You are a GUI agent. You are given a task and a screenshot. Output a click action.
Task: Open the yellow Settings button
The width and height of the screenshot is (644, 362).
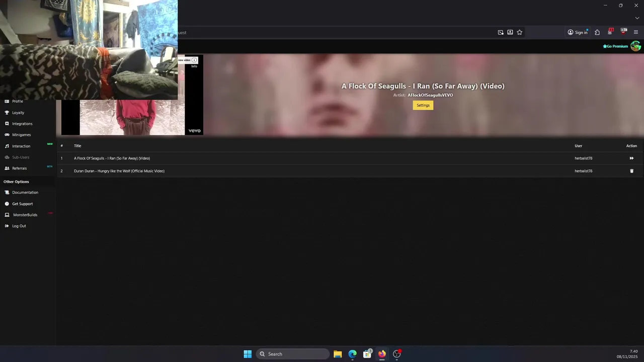(423, 105)
